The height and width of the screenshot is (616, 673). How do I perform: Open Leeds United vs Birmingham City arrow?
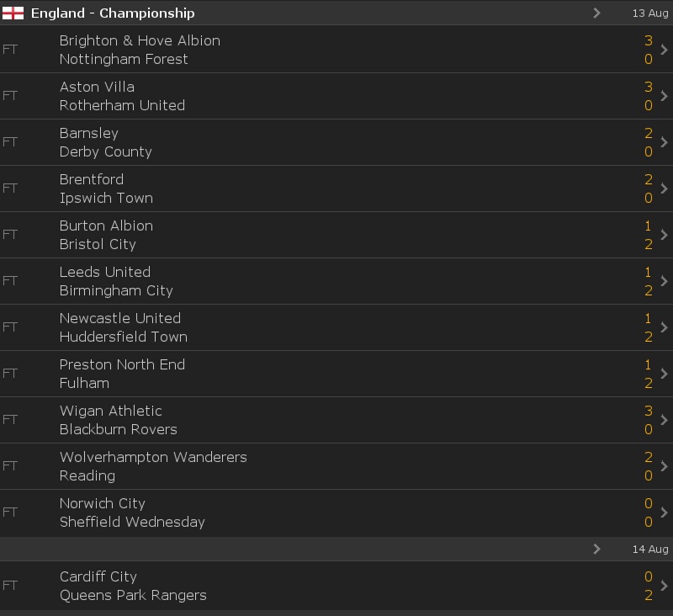pyautogui.click(x=664, y=281)
